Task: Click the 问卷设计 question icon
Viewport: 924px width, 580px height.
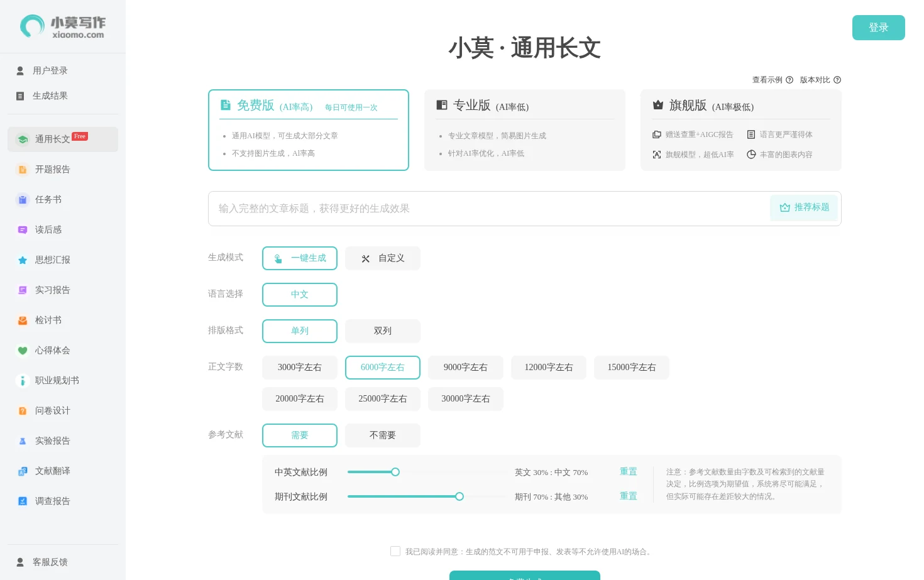Action: [23, 411]
